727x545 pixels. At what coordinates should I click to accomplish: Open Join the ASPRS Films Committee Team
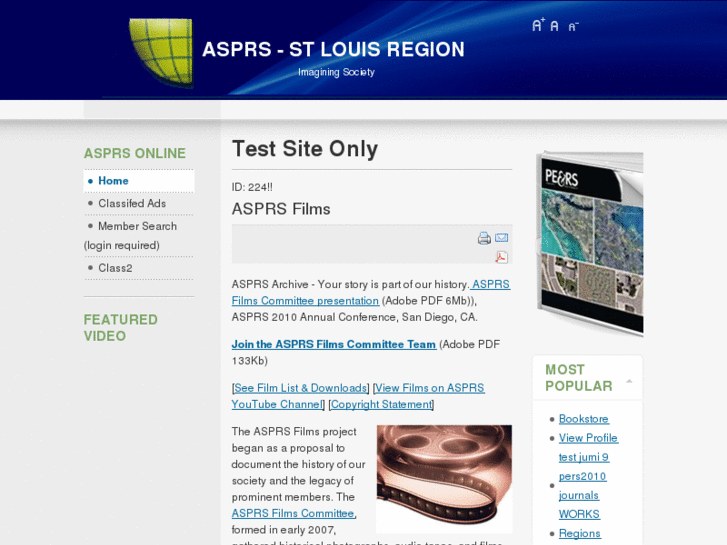(x=334, y=345)
